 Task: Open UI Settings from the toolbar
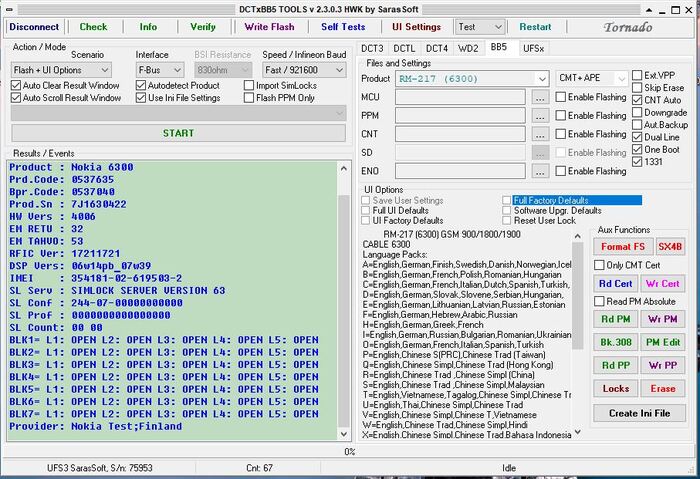416,27
